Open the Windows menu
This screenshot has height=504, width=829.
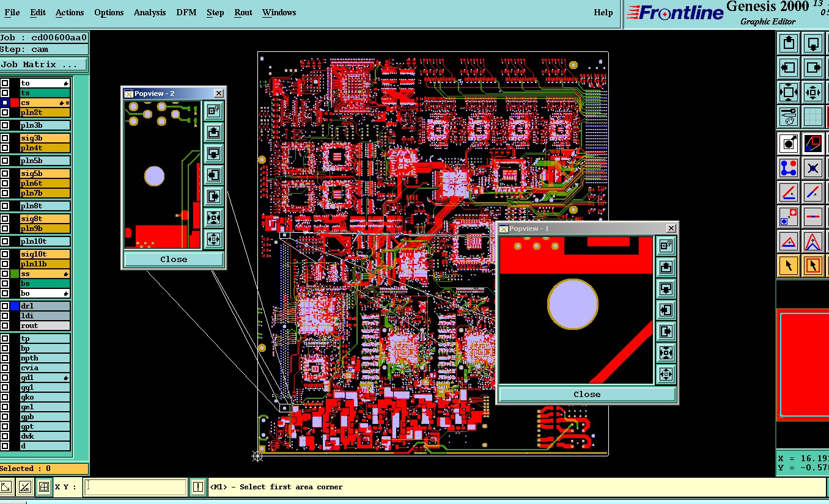tap(279, 12)
